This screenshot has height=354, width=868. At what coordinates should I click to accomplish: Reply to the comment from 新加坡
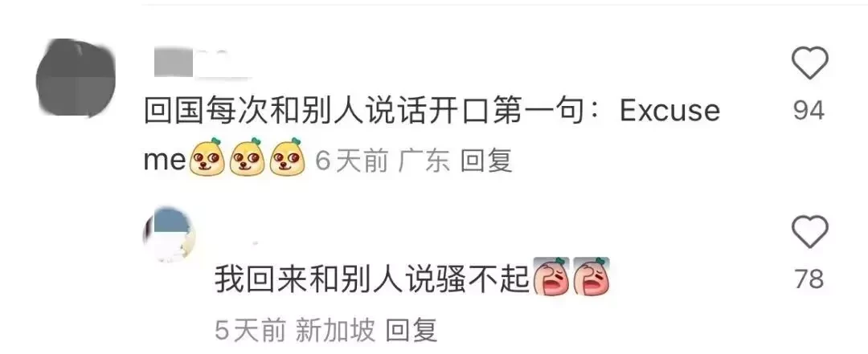point(411,331)
